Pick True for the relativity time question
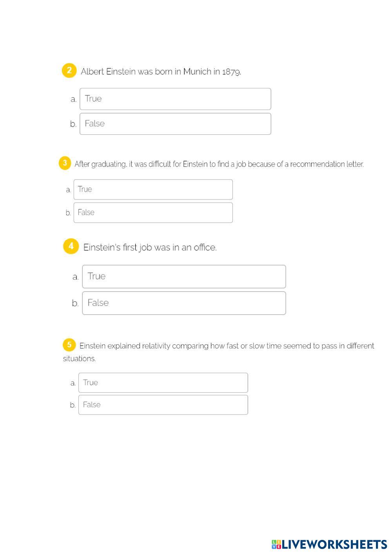 pos(163,383)
